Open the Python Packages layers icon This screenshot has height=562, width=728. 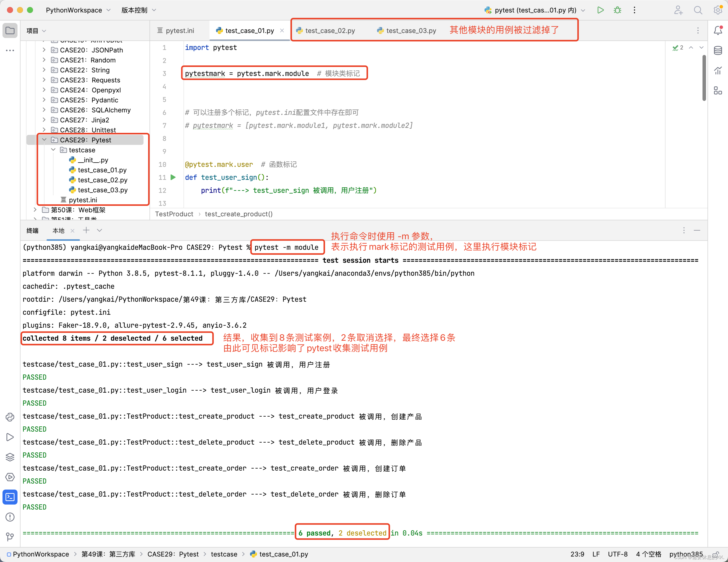pyautogui.click(x=10, y=457)
